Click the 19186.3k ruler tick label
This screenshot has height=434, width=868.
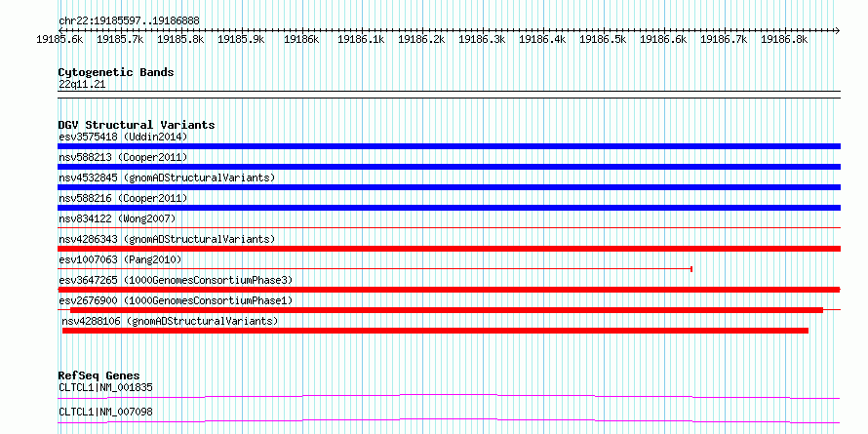[482, 39]
